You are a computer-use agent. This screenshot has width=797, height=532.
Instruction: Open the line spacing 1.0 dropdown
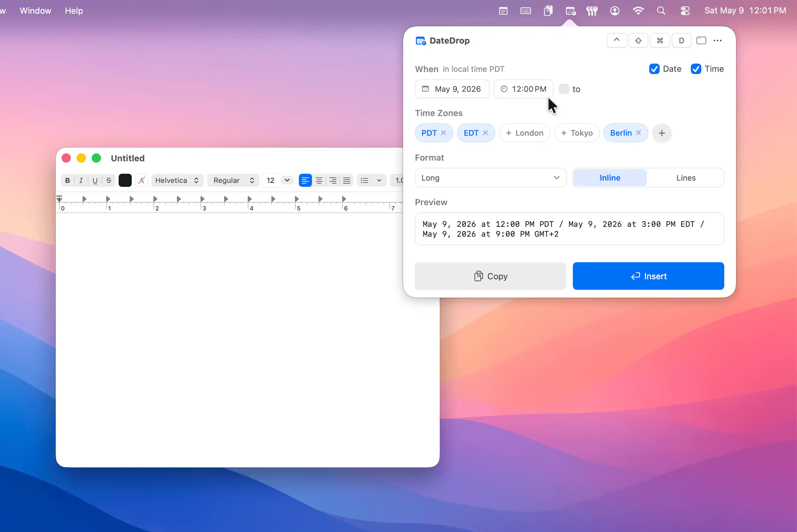[397, 180]
